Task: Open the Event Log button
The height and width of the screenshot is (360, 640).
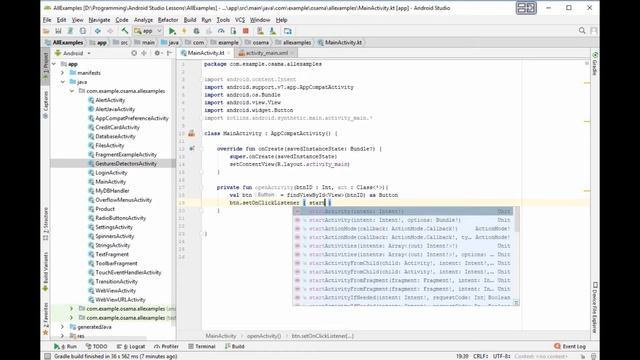Action: point(570,346)
